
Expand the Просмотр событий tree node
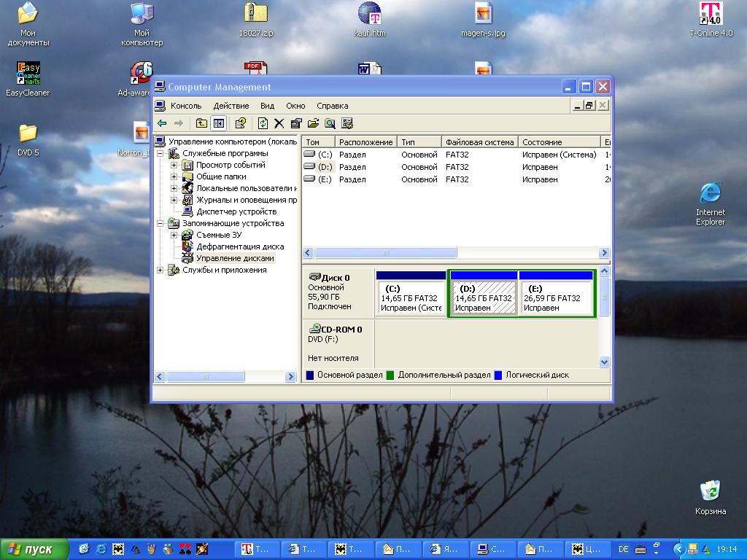(x=174, y=166)
